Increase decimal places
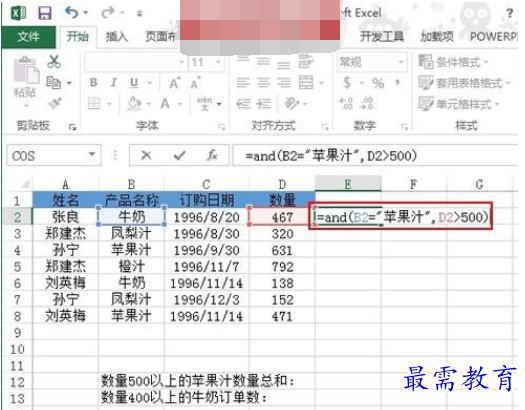525x410 pixels. tap(346, 104)
